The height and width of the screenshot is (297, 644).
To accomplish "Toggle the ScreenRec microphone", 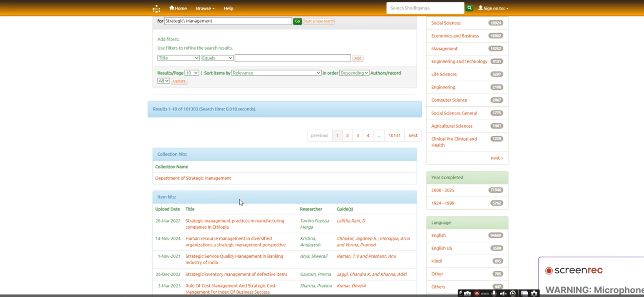I will pos(494,294).
